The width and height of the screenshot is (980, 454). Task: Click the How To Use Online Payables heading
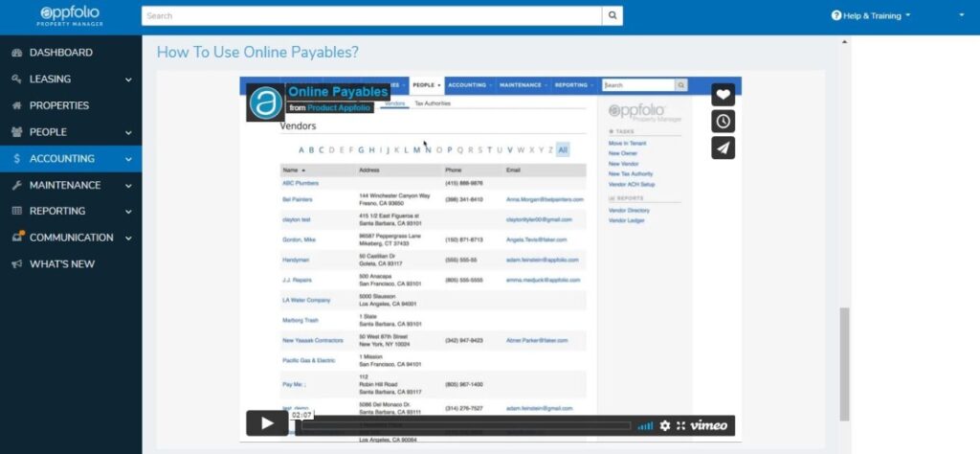point(257,52)
